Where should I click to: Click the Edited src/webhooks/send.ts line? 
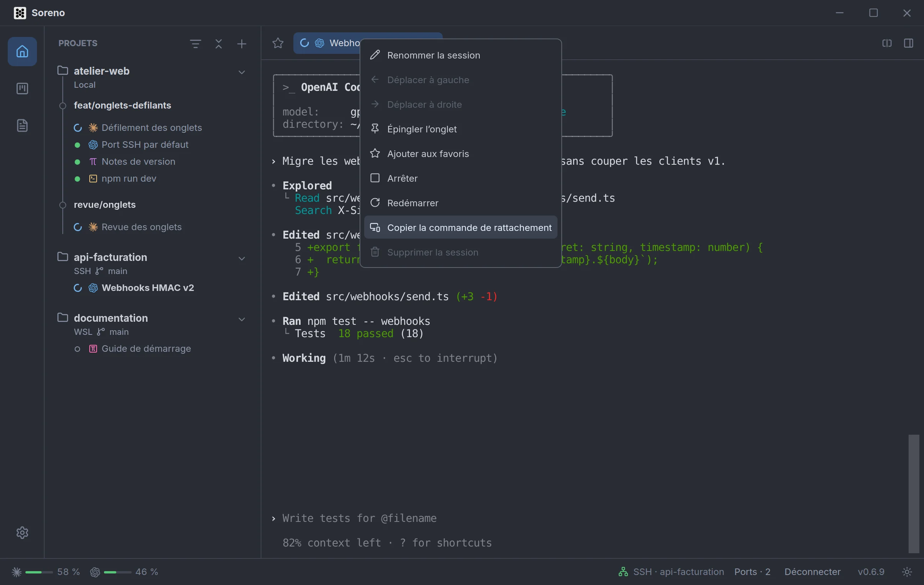tap(390, 297)
